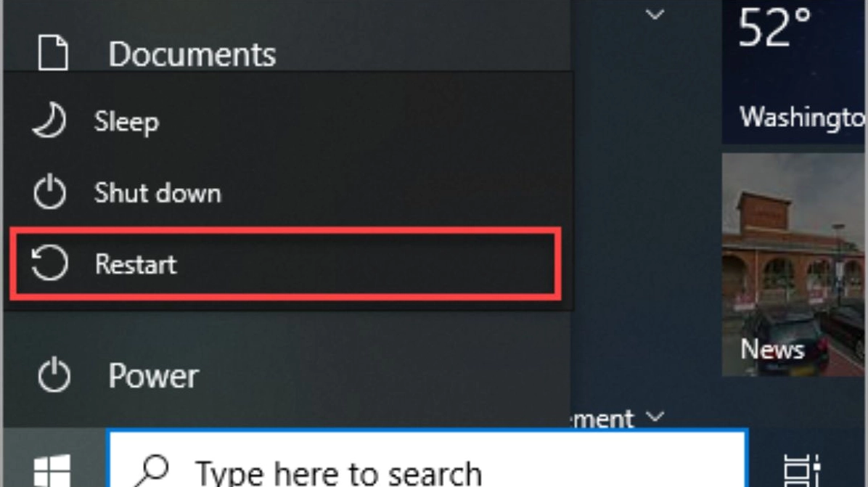Click the News caption on the tile
This screenshot has height=487, width=868.
(772, 349)
